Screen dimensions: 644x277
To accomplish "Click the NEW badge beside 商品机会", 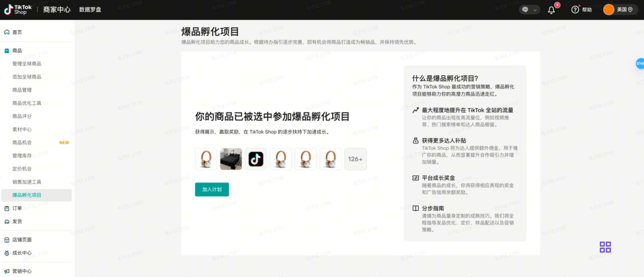I will point(64,143).
